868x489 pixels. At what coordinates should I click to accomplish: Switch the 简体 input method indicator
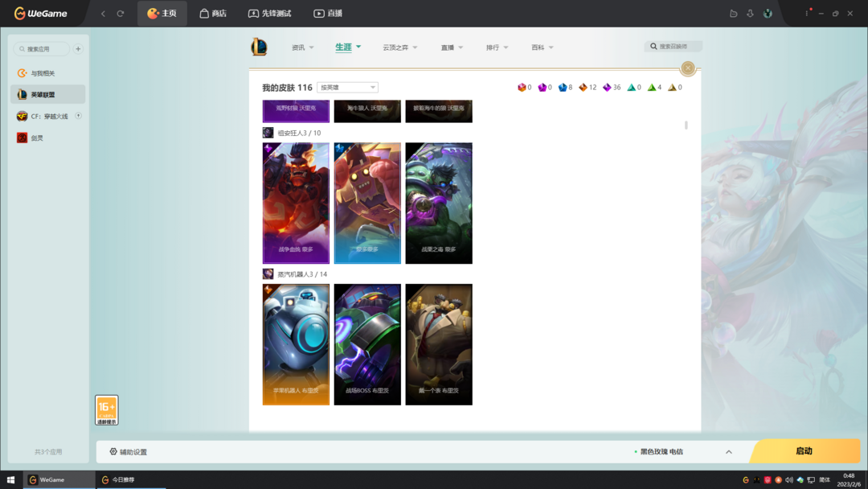825,480
